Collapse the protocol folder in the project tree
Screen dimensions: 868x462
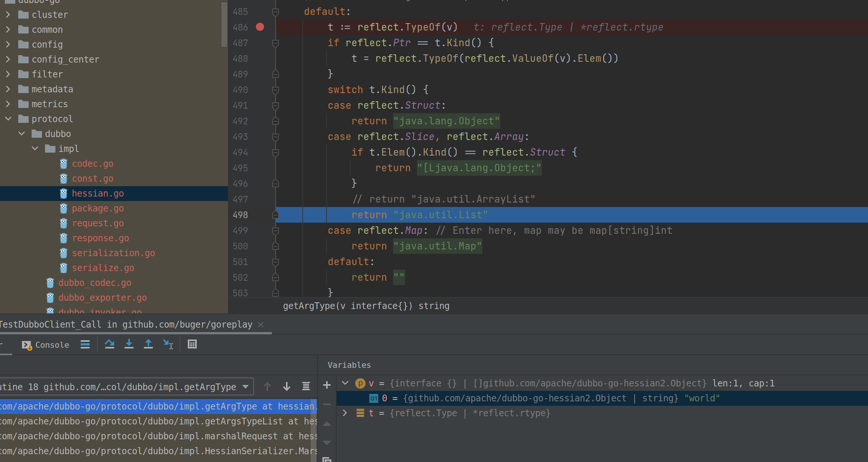pyautogui.click(x=8, y=118)
